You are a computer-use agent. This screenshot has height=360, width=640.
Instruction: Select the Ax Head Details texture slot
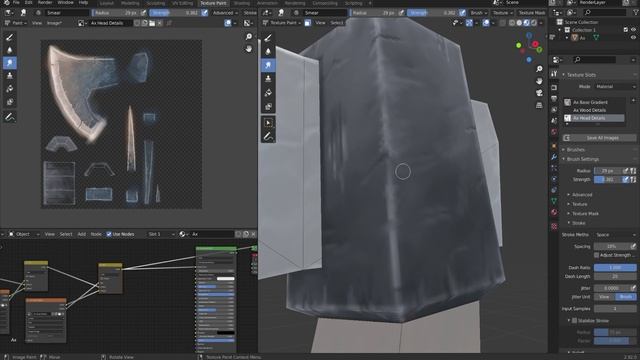click(594, 118)
